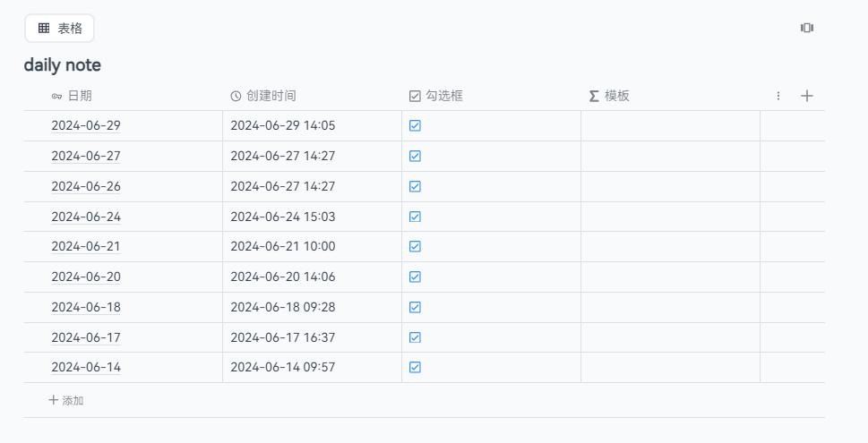Click the sigma icon beside 模板 header
This screenshot has width=868, height=443.
(x=594, y=96)
